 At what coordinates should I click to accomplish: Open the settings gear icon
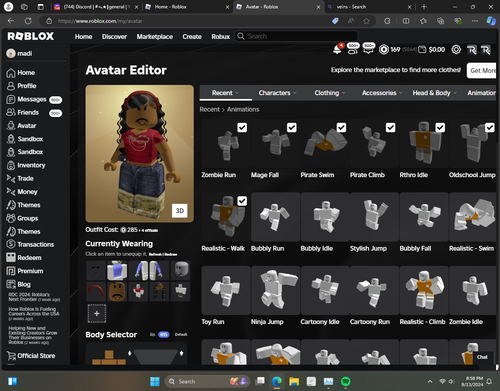pyautogui.click(x=456, y=50)
